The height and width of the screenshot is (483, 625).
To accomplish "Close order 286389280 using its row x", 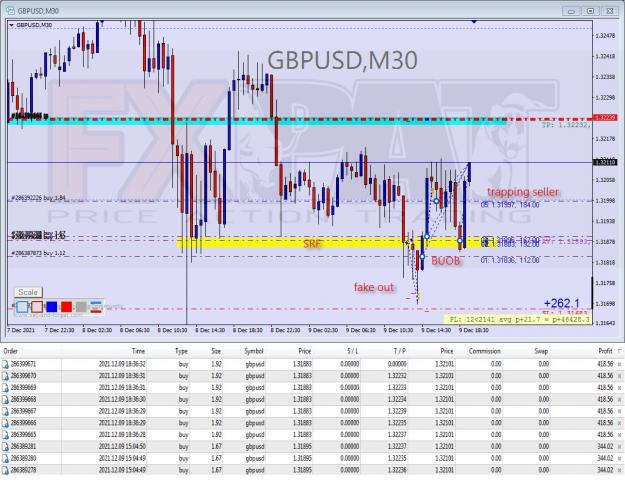I will click(619, 458).
